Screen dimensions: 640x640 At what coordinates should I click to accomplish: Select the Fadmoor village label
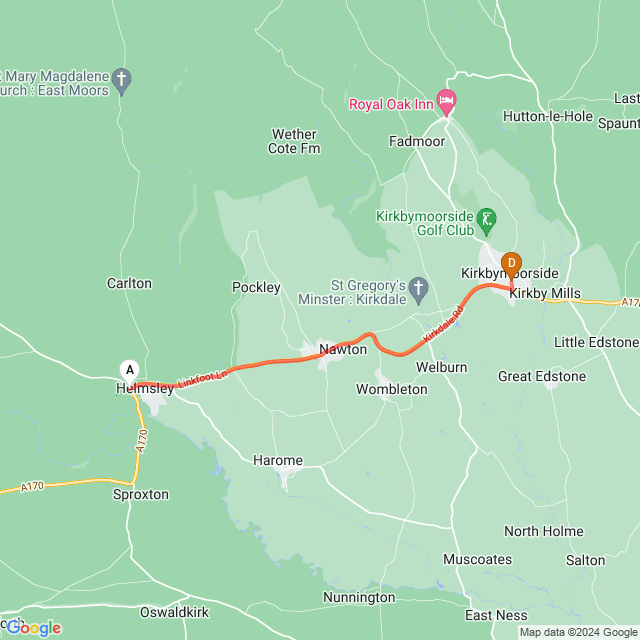click(x=417, y=141)
